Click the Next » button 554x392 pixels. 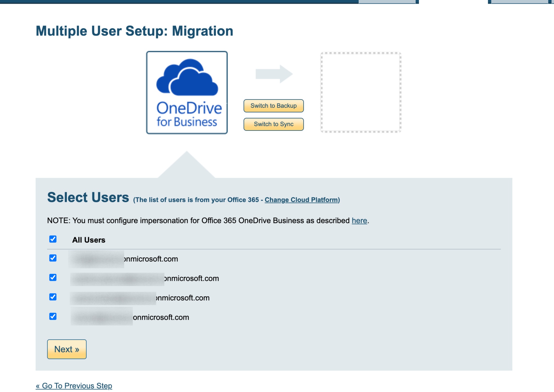pyautogui.click(x=67, y=349)
